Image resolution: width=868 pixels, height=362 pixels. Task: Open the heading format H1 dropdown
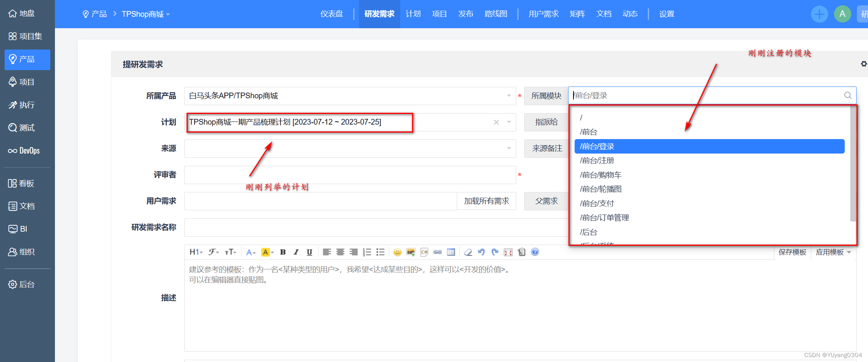coord(196,252)
